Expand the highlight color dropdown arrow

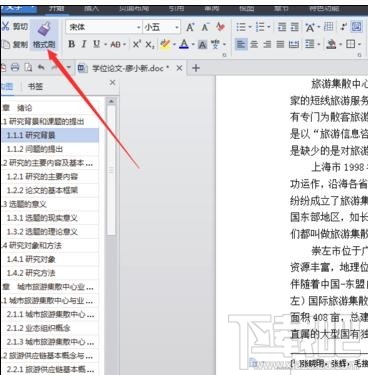174,45
